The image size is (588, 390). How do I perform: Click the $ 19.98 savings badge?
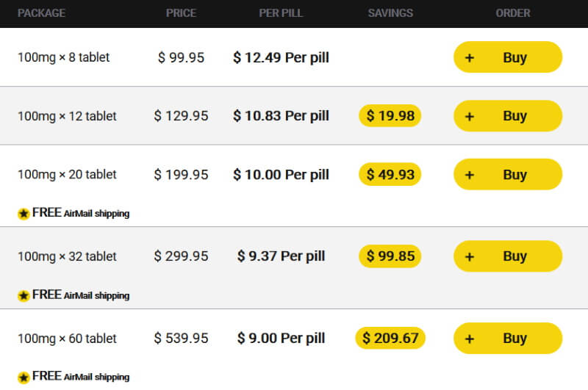[390, 116]
